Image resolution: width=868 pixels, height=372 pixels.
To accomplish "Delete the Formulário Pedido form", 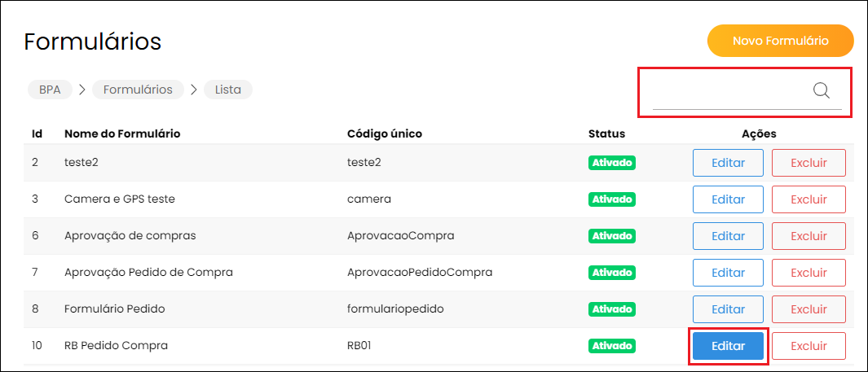I will tap(809, 309).
